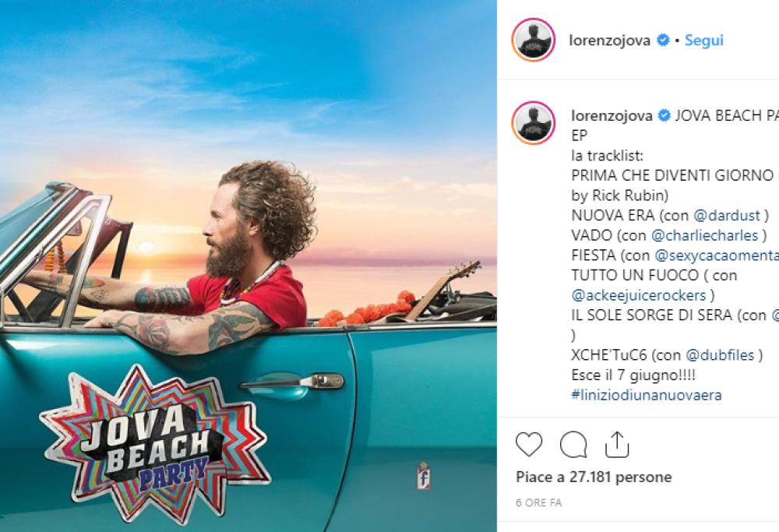Open the @charliecharles mention

[x=705, y=235]
